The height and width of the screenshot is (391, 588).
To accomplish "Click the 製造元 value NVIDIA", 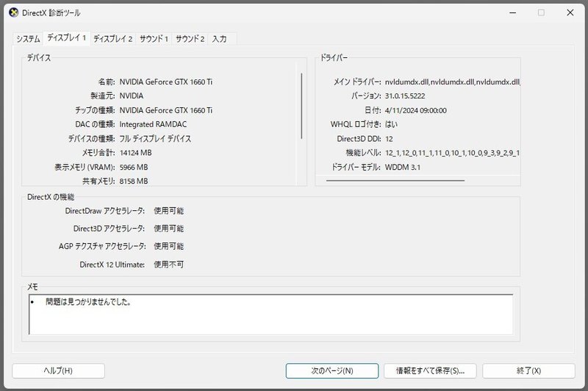I will 132,96.
